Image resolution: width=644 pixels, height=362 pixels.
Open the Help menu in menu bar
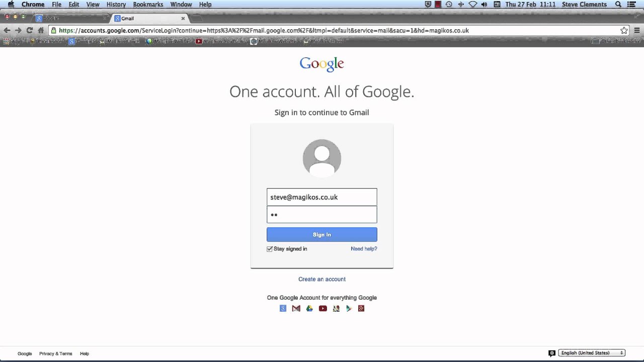(x=205, y=5)
